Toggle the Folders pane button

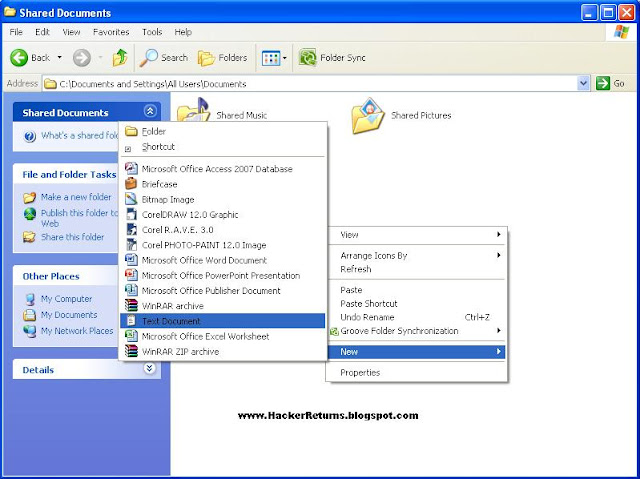click(x=223, y=58)
